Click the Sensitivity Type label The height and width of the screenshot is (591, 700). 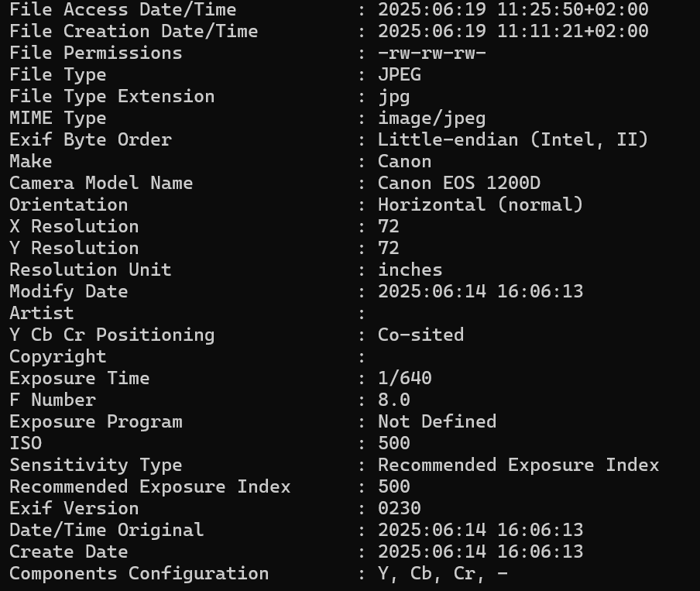(95, 466)
